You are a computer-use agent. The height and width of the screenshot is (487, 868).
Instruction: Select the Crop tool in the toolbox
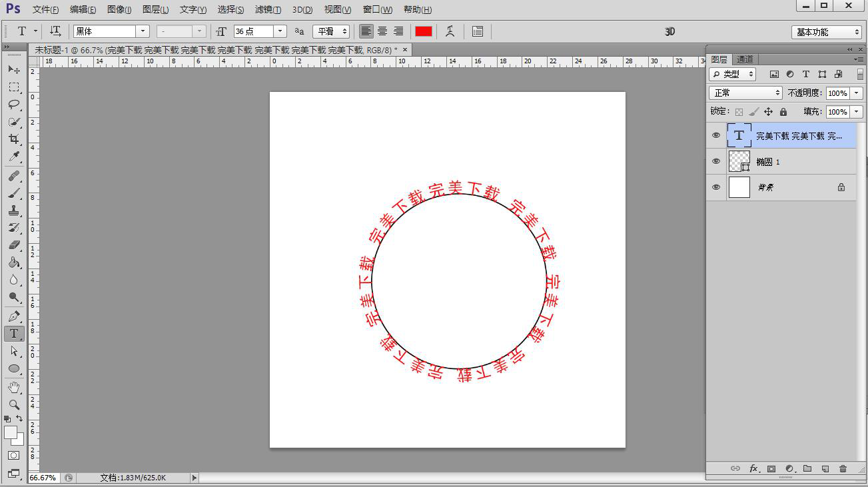[x=13, y=139]
